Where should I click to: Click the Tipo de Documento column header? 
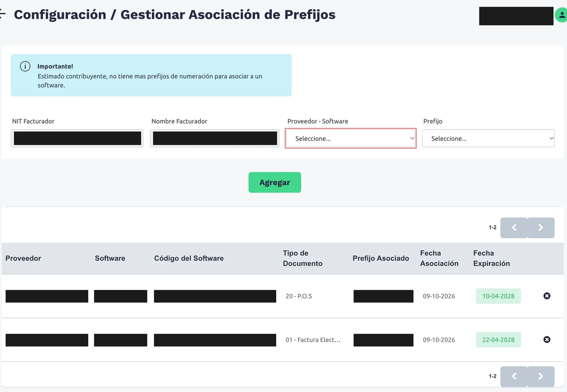(303, 258)
